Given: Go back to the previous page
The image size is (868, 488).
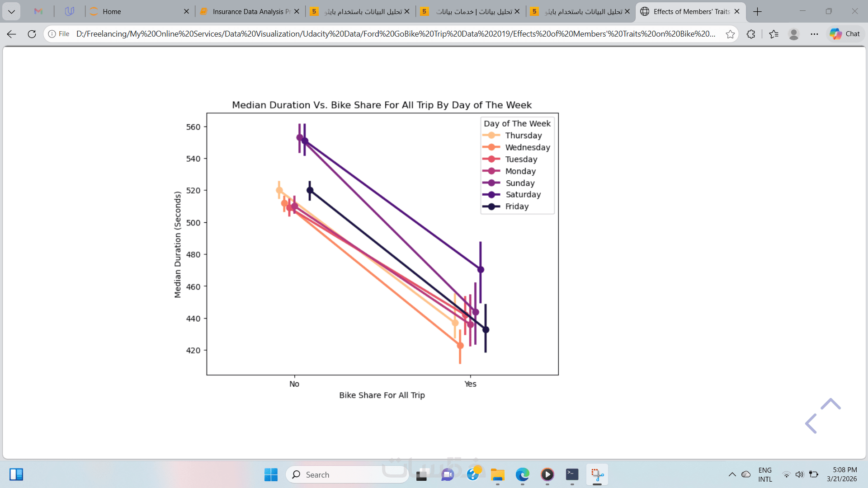Looking at the screenshot, I should pyautogui.click(x=12, y=34).
